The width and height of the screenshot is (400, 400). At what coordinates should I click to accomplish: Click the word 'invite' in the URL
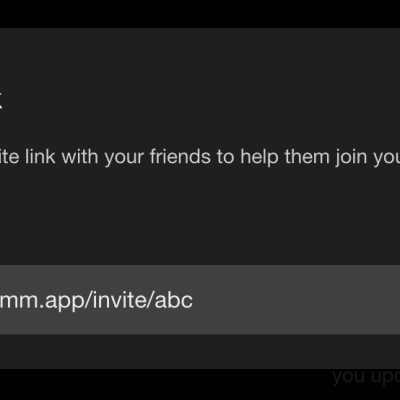(120, 300)
